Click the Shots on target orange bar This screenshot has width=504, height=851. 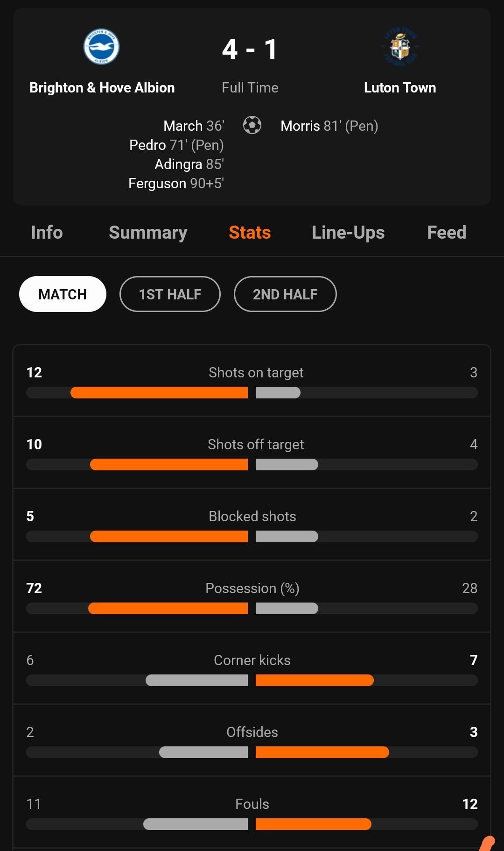coord(159,393)
